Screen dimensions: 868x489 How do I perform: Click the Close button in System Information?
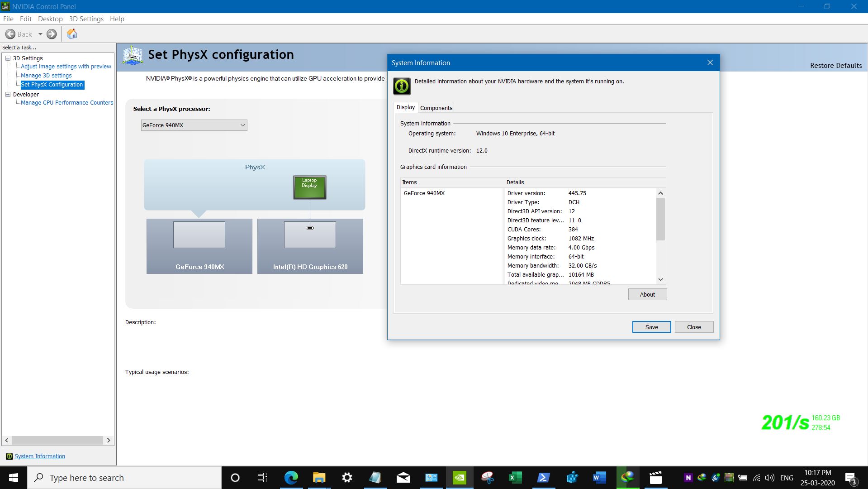(x=694, y=327)
